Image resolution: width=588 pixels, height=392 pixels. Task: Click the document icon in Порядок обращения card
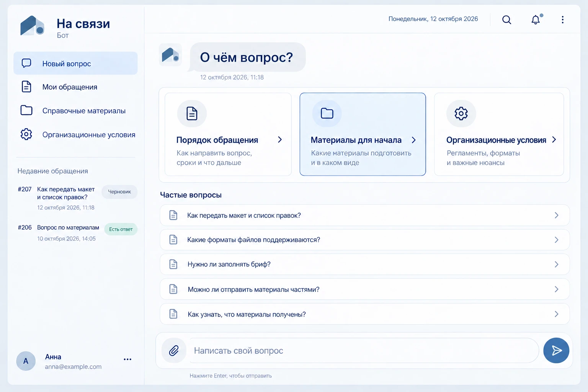coord(192,113)
